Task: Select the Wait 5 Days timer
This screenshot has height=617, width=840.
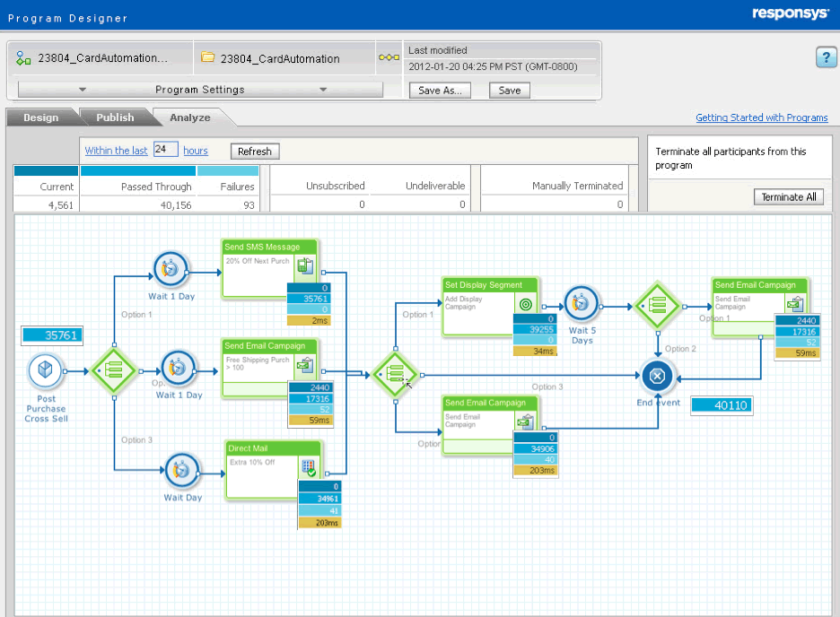Action: 581,303
